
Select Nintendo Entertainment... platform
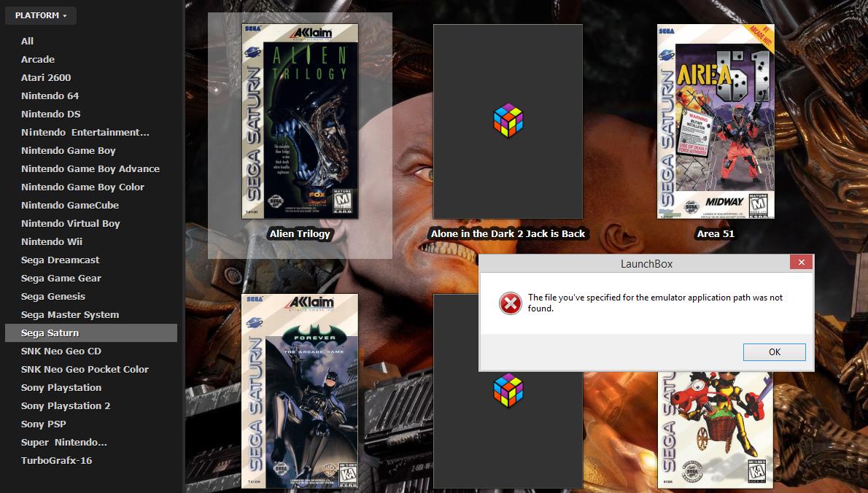click(x=85, y=132)
